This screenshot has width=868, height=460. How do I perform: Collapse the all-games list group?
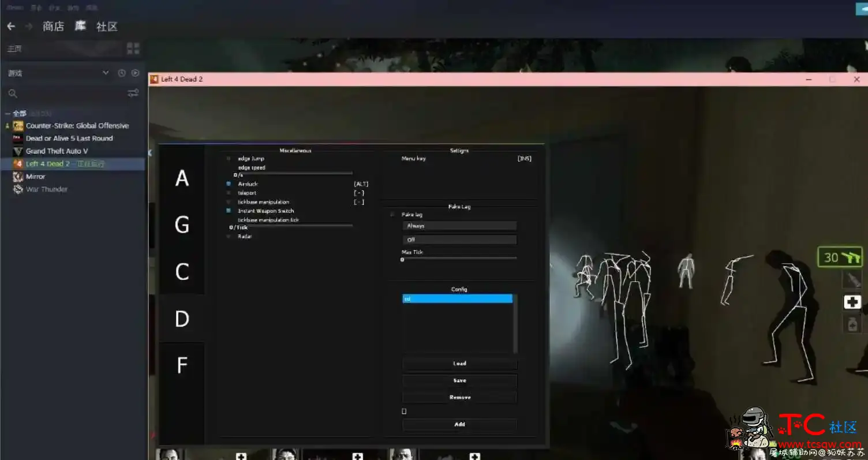pos(8,113)
